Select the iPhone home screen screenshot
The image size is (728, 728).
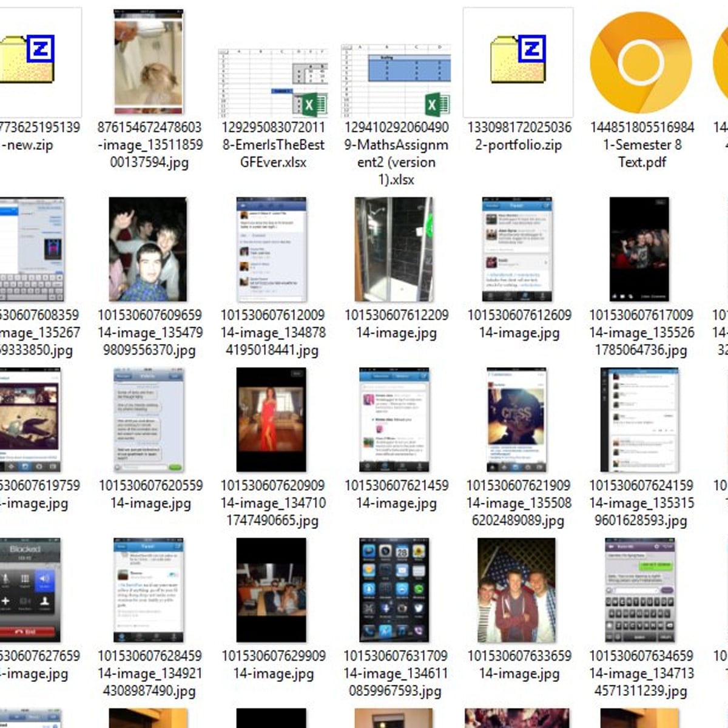[x=394, y=590]
